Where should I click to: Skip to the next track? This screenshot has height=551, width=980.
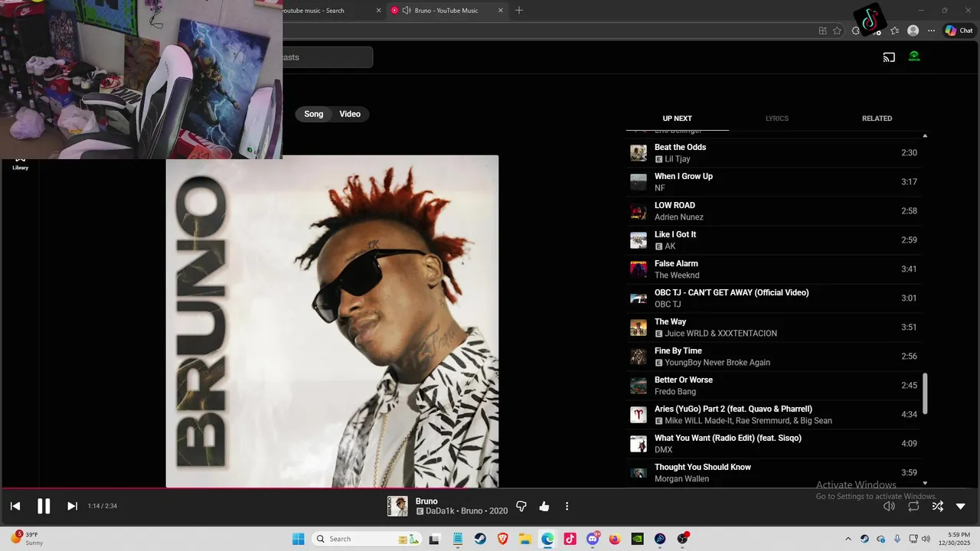pyautogui.click(x=72, y=506)
